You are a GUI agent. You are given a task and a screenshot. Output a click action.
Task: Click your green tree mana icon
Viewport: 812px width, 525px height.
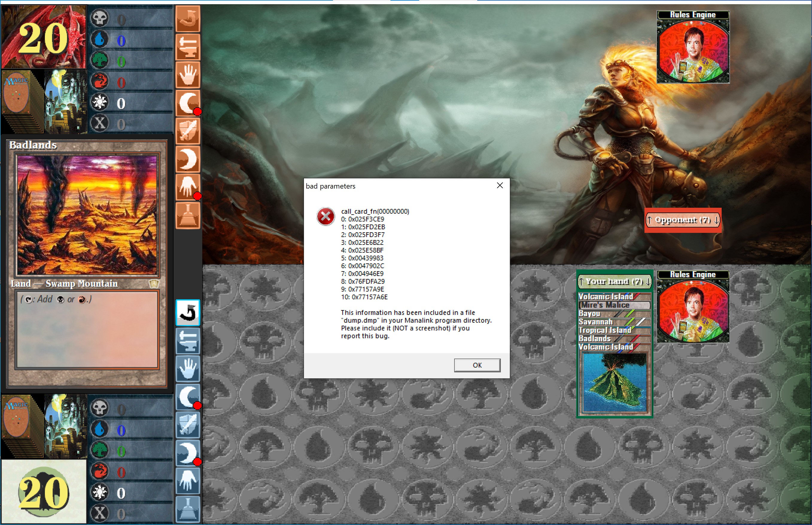pyautogui.click(x=100, y=450)
